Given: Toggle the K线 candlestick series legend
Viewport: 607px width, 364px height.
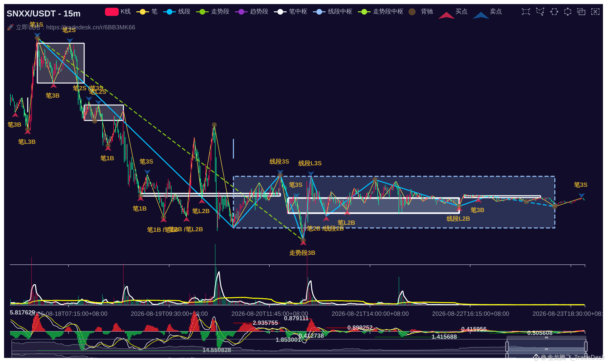Looking at the screenshot, I should [x=118, y=12].
